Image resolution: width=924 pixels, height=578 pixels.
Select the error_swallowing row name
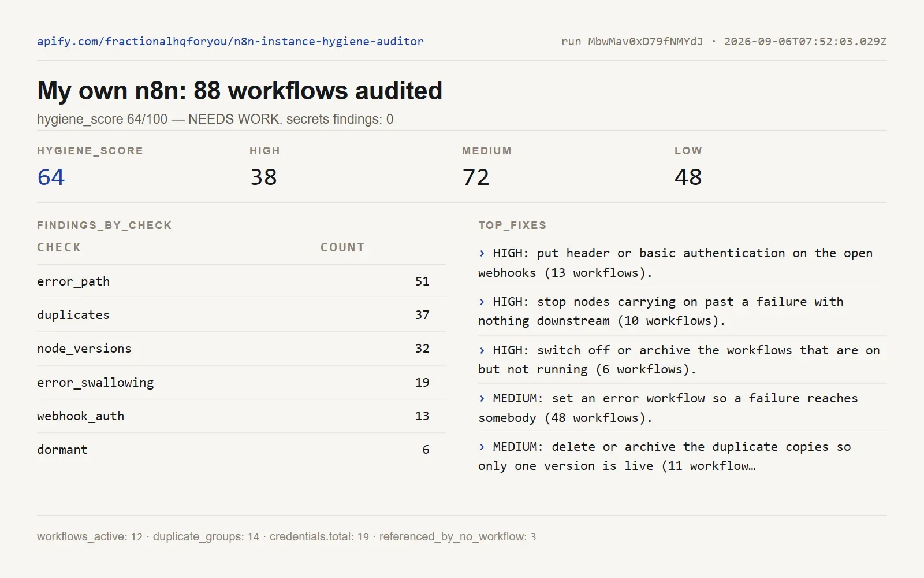95,383
